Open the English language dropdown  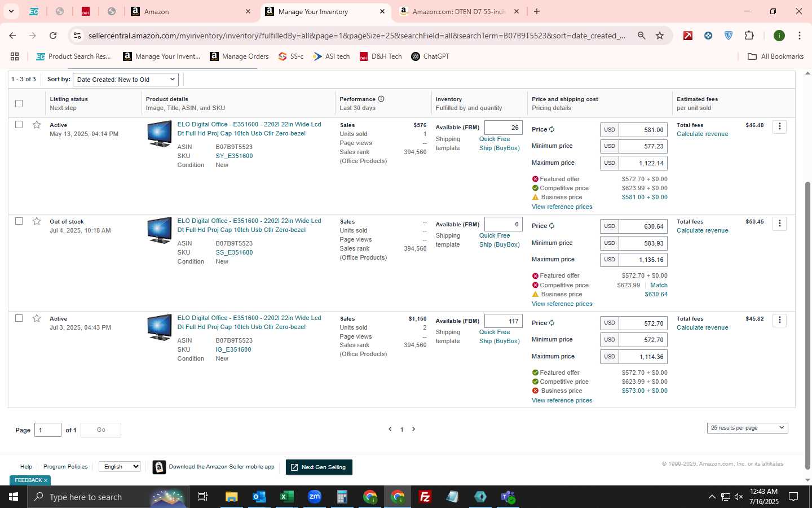pyautogui.click(x=120, y=466)
